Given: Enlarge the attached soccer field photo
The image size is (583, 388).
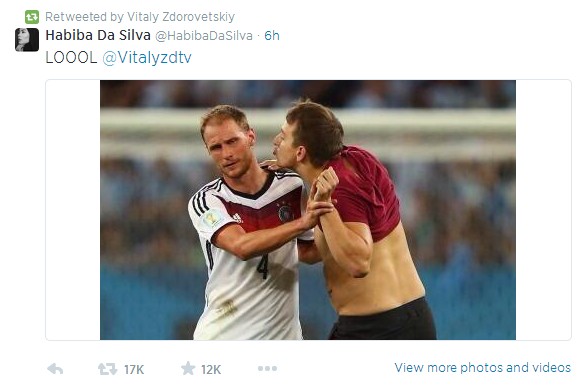Looking at the screenshot, I should click(307, 210).
